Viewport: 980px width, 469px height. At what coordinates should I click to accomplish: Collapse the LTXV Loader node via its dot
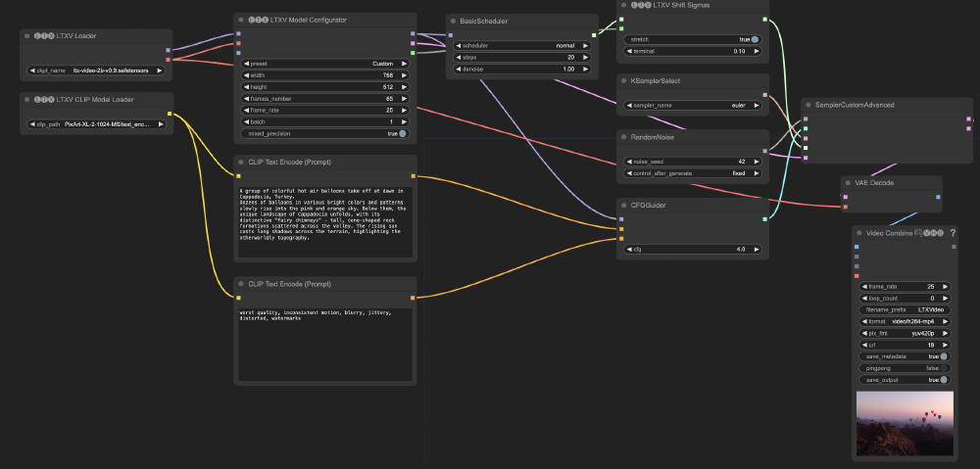tap(26, 36)
